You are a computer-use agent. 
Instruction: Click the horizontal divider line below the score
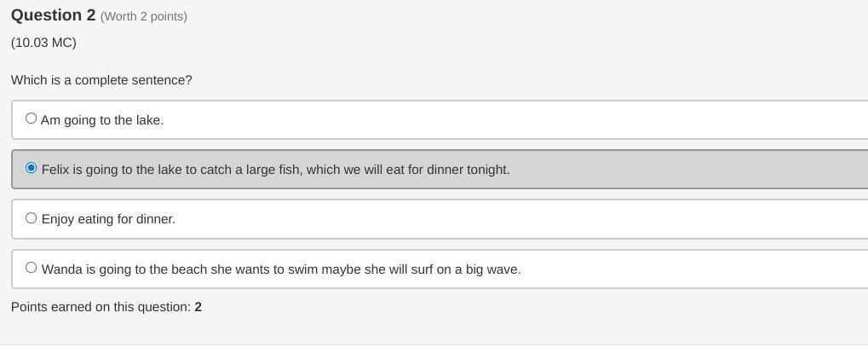pos(434,344)
